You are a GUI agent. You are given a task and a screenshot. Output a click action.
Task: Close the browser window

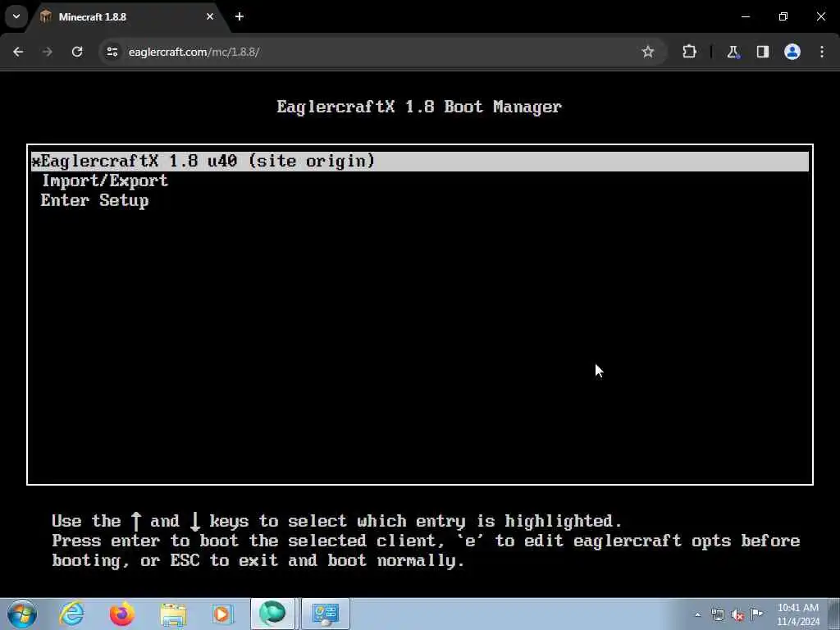(820, 16)
